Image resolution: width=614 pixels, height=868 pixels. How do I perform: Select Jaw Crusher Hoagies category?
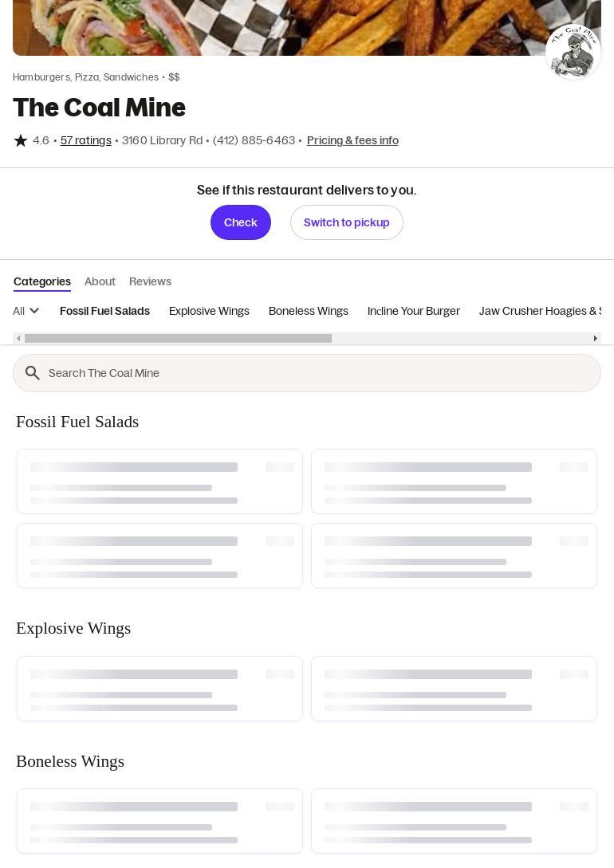pyautogui.click(x=542, y=311)
